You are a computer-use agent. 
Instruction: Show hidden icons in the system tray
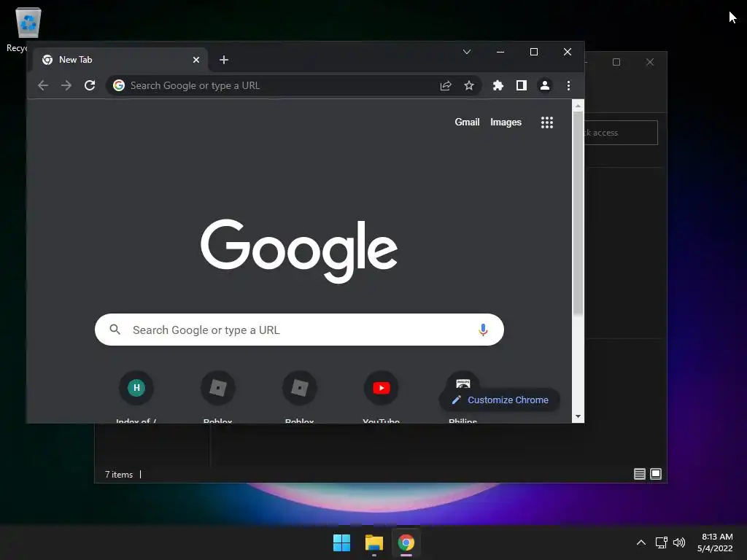tap(641, 542)
